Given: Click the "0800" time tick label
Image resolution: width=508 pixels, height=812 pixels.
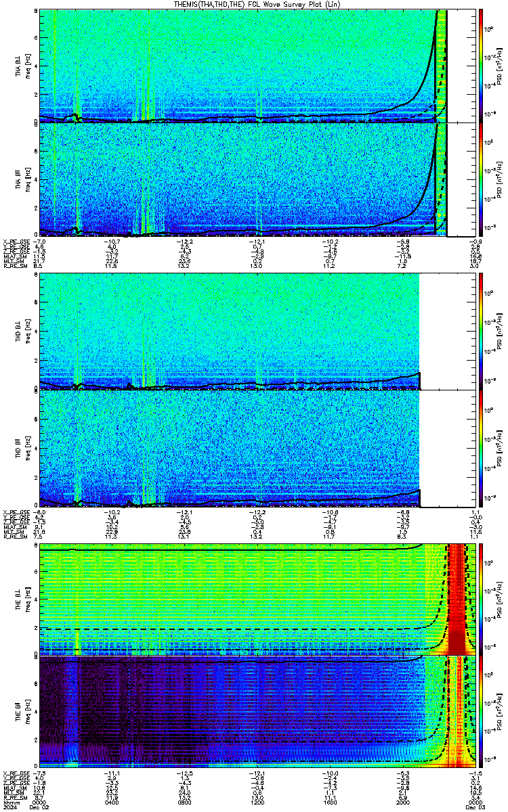Looking at the screenshot, I should 184,803.
